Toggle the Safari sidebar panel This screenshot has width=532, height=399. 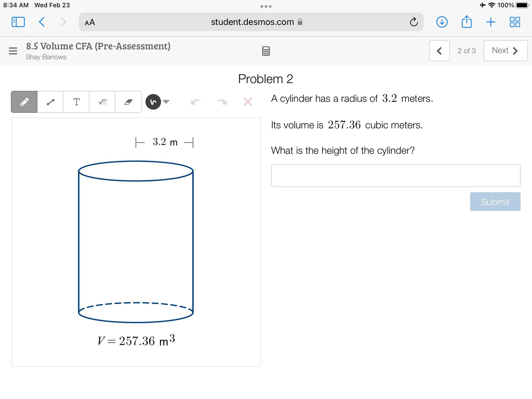tap(18, 22)
